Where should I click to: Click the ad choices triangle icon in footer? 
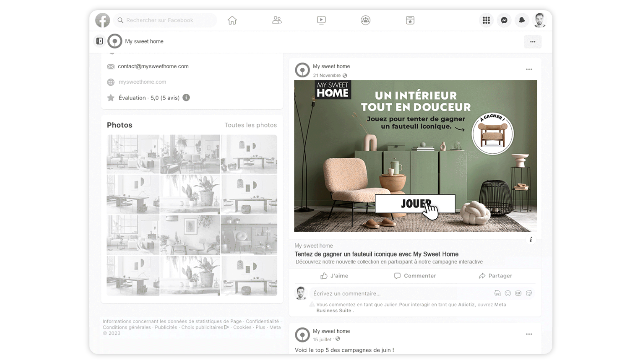(x=227, y=327)
